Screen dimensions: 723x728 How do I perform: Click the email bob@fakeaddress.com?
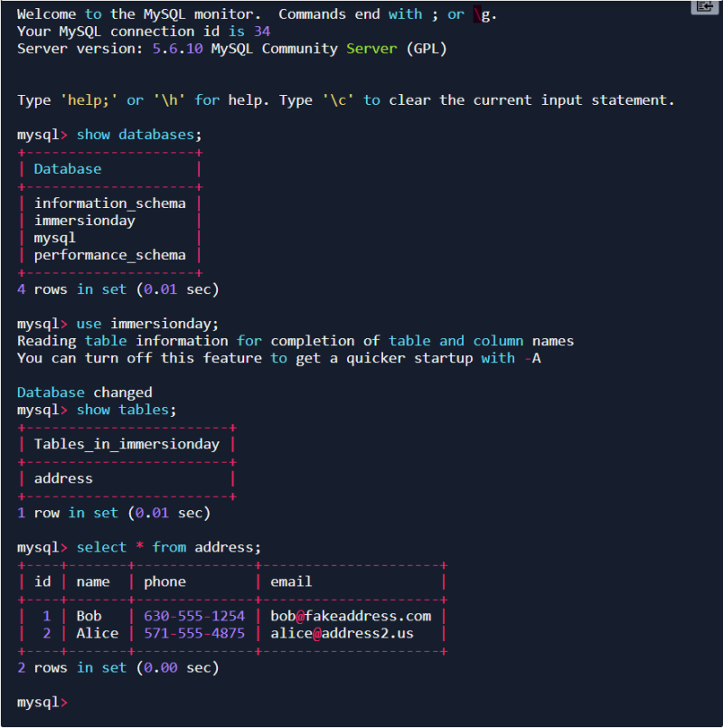351,616
